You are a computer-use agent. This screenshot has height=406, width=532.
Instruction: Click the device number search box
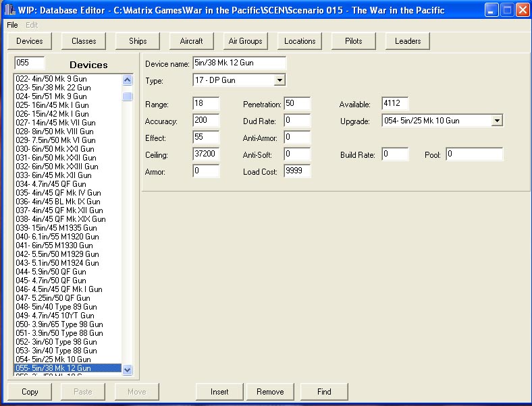(x=30, y=63)
